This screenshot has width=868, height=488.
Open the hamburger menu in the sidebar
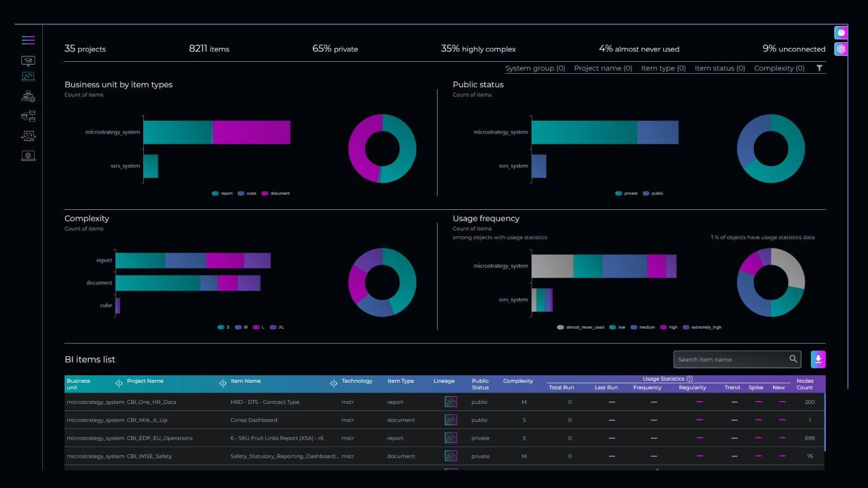tap(28, 40)
